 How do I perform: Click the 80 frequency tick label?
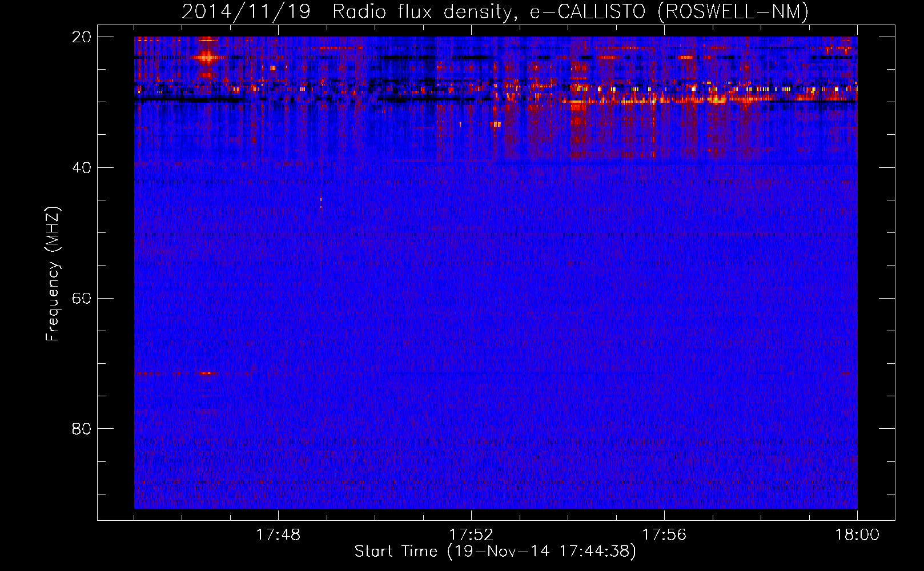(x=82, y=429)
